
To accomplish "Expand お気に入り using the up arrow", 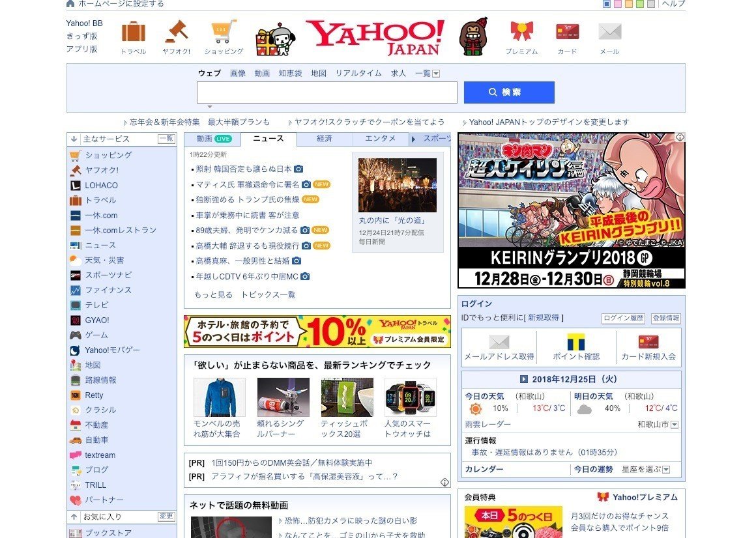I will point(74,517).
